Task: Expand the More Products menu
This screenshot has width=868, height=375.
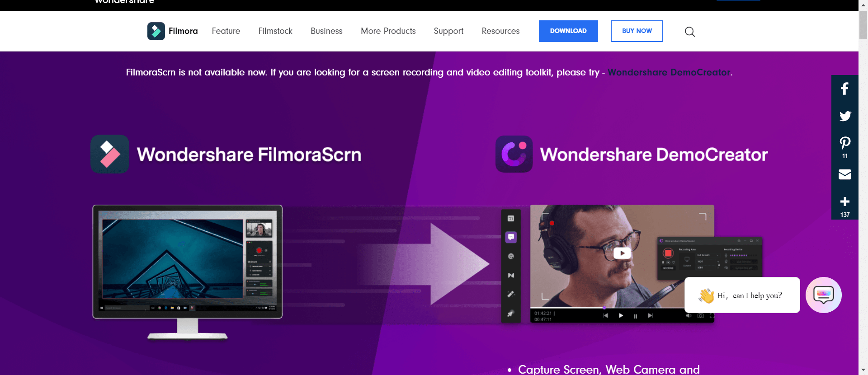Action: (388, 31)
